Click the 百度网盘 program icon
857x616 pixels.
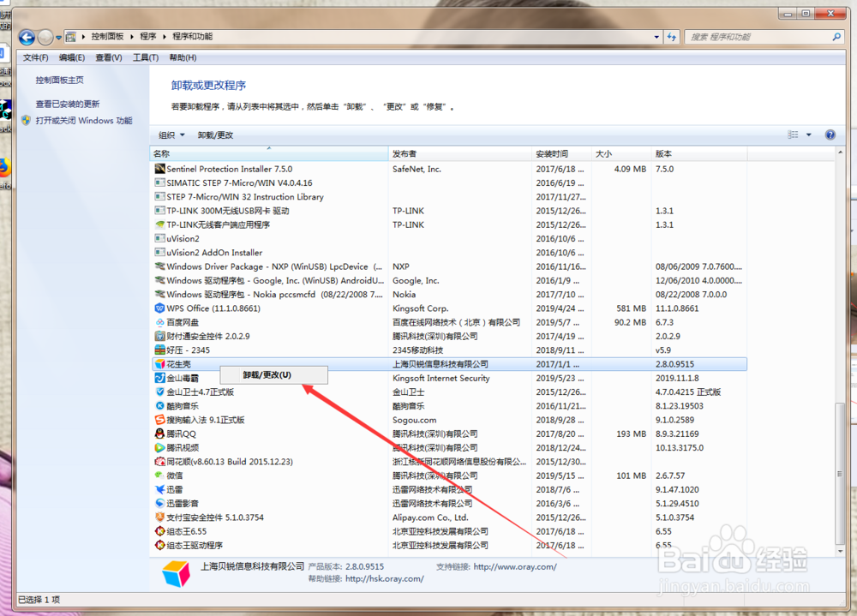(x=159, y=322)
